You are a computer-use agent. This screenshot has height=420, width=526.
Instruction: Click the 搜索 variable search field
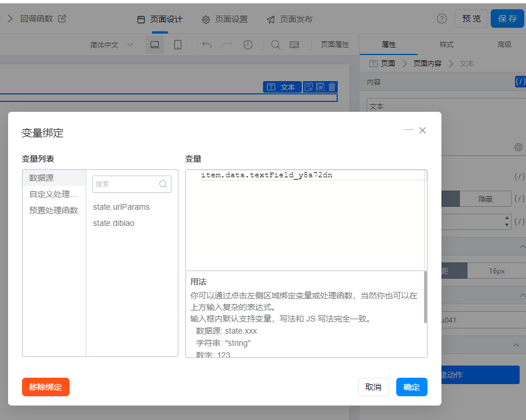[131, 184]
